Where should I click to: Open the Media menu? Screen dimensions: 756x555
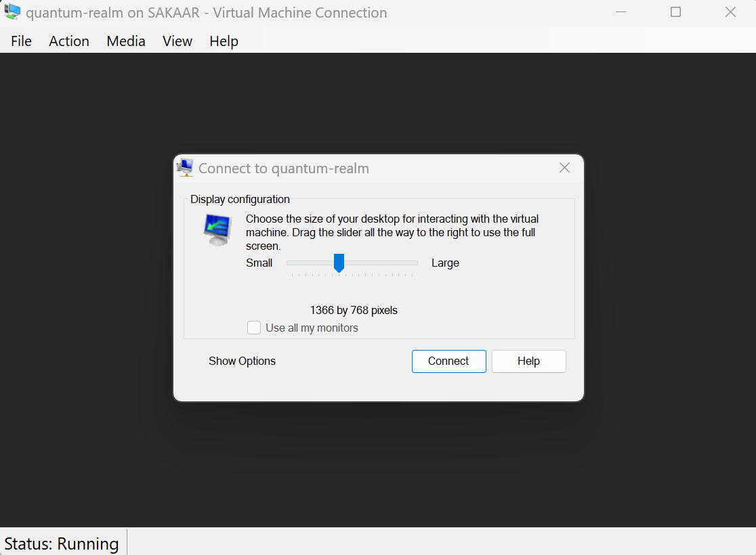[125, 41]
